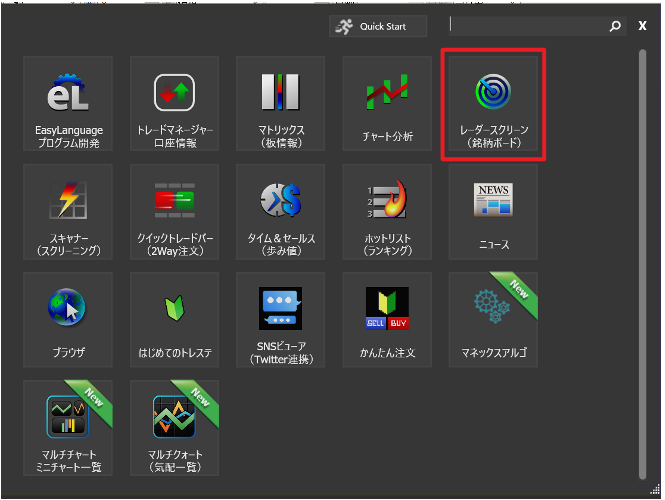Launch Trade Manager account information tile

(174, 103)
